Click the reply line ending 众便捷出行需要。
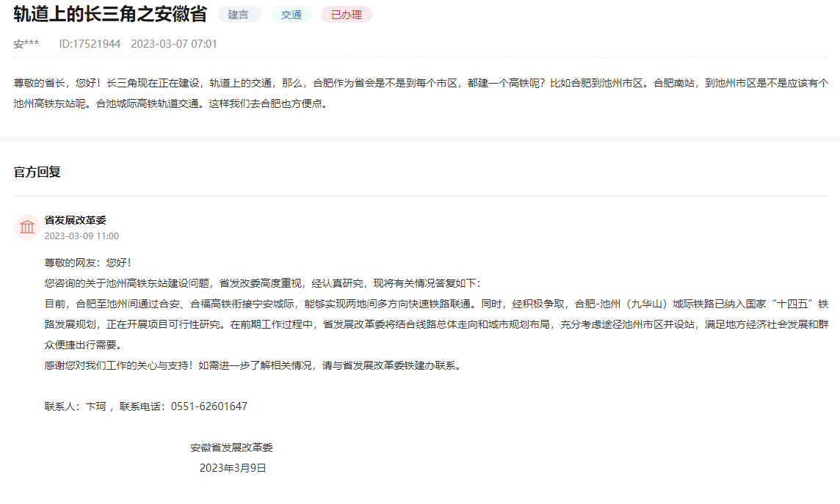 [x=83, y=345]
